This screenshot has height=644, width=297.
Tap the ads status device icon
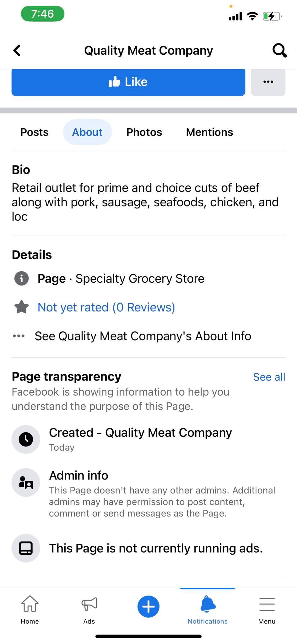pos(26,548)
